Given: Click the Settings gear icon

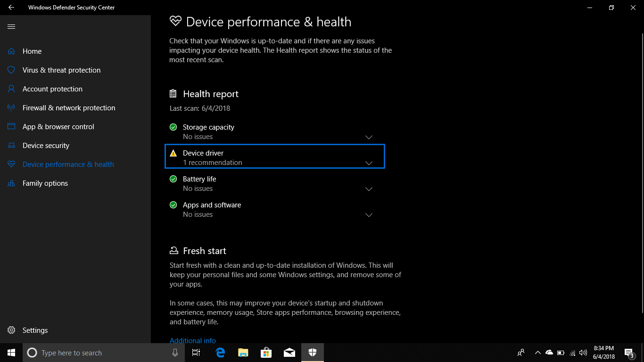Looking at the screenshot, I should 11,330.
